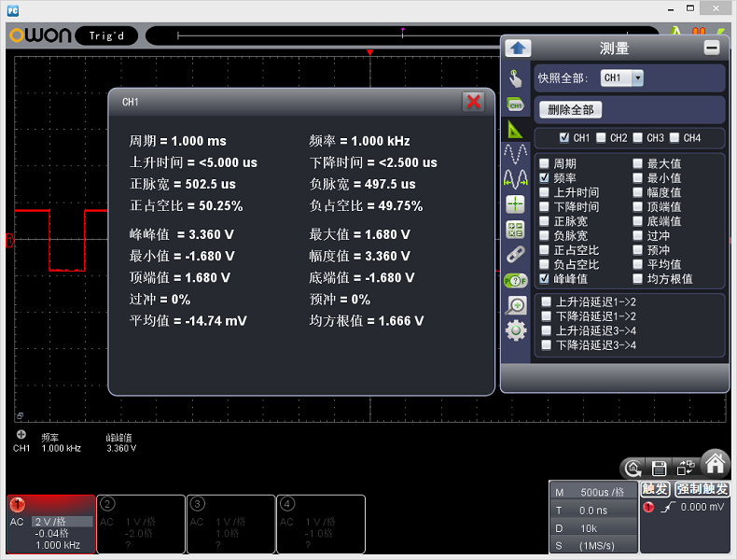737x560 pixels.
Task: Check the 最大值 measurement checkbox
Action: [x=638, y=163]
